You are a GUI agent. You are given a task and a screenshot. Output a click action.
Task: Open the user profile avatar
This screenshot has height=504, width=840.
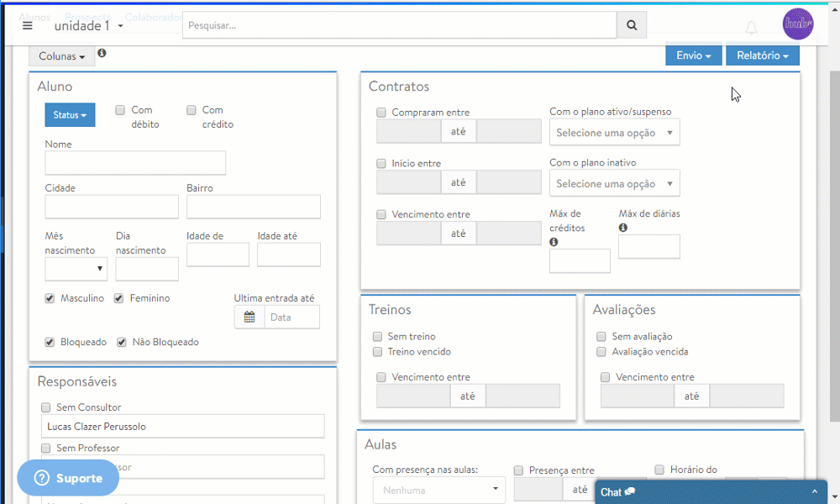click(x=797, y=24)
